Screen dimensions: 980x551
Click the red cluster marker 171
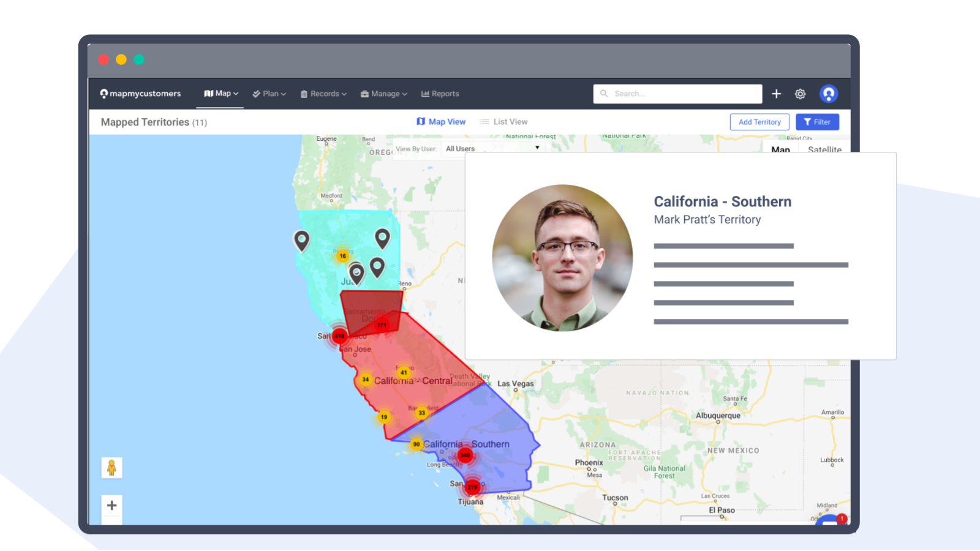pyautogui.click(x=382, y=325)
